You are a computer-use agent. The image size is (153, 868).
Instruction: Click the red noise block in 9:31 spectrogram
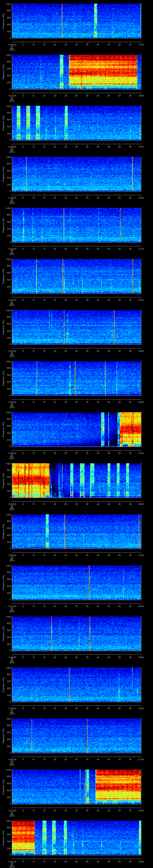(x=118, y=787)
